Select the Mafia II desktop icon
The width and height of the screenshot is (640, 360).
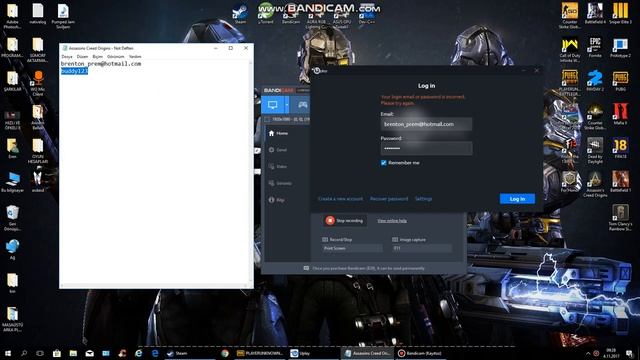point(620,114)
